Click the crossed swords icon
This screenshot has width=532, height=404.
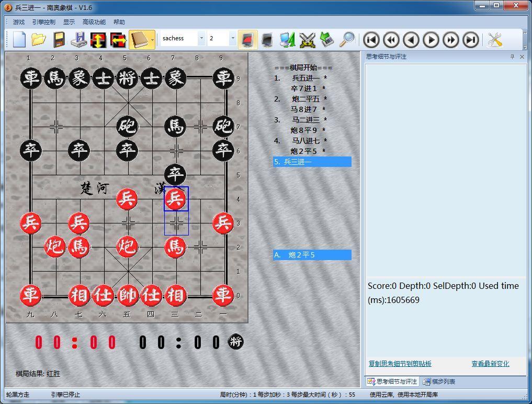(308, 40)
